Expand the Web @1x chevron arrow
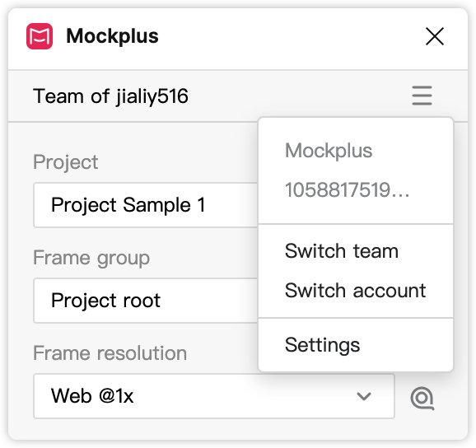Screen dimensions: 476x448 (364, 396)
